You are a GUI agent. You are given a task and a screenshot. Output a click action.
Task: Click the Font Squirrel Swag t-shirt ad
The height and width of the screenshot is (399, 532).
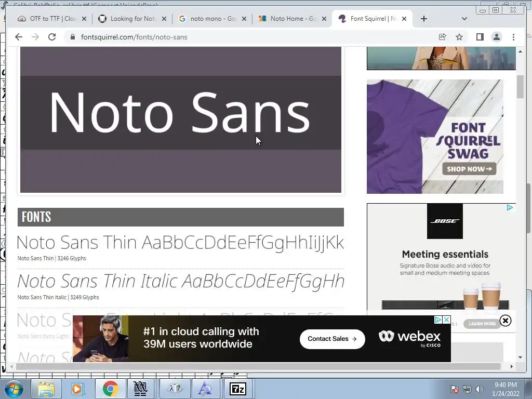pos(435,137)
